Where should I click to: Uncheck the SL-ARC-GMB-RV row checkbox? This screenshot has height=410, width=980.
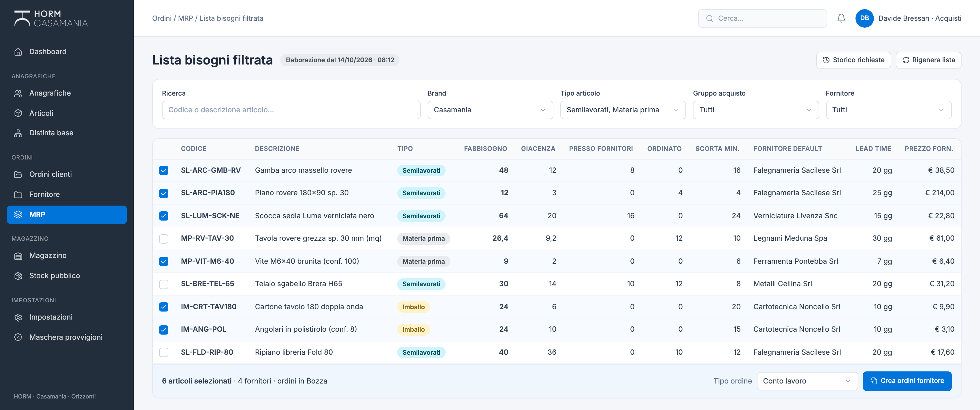(x=164, y=170)
